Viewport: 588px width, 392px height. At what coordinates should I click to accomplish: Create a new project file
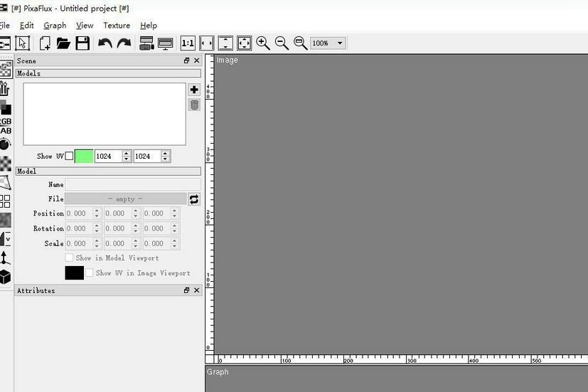[x=45, y=43]
